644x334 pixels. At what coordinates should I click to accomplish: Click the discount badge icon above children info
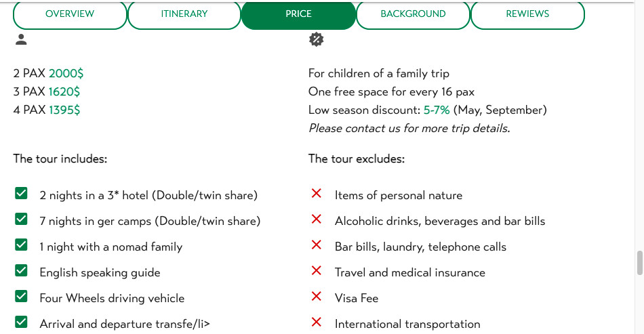pos(316,40)
